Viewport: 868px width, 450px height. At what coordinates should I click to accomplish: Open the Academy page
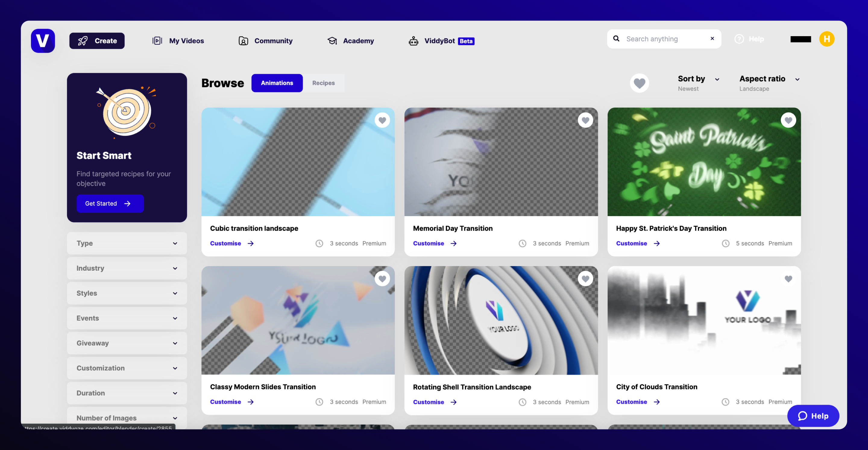pos(351,41)
